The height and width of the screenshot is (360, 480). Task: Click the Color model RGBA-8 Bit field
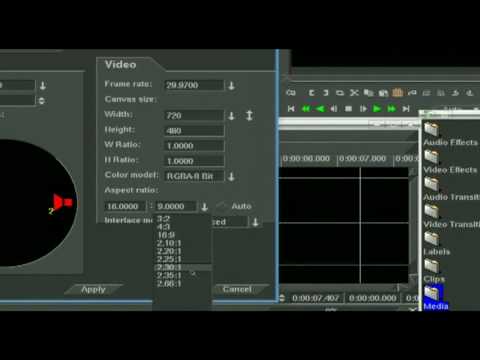[194, 176]
